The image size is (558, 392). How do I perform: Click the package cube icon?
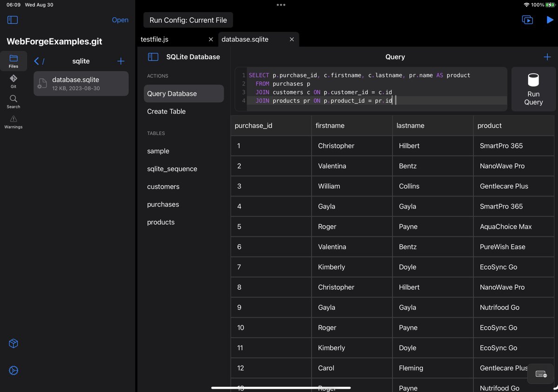pos(13,343)
